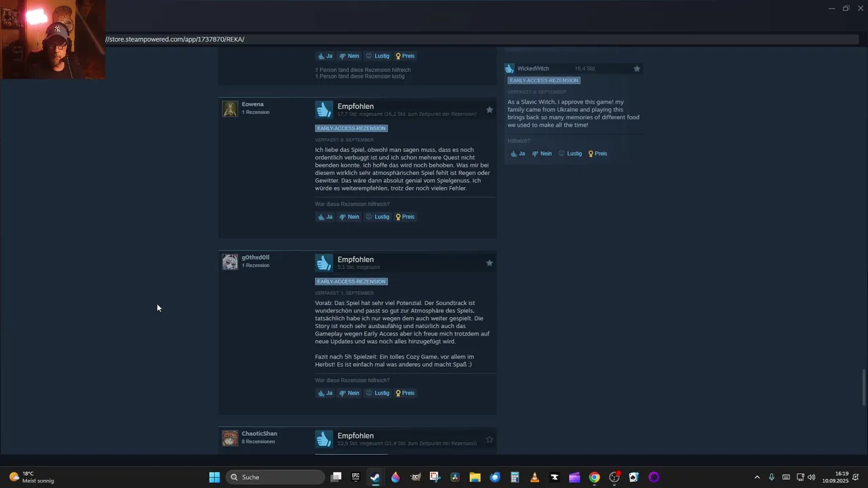Click thumbs-up Empfohlen icon on g0thxd0ll's review
Image resolution: width=868 pixels, height=488 pixels.
click(324, 262)
